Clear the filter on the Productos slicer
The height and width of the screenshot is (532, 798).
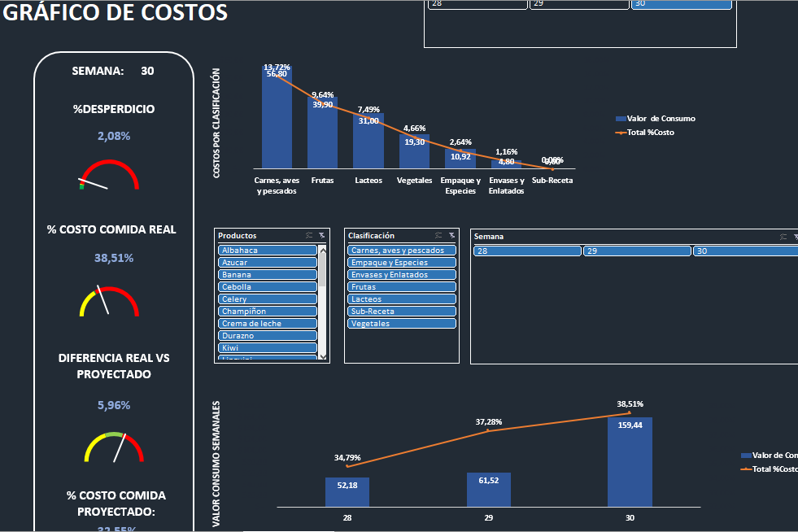[x=322, y=236]
